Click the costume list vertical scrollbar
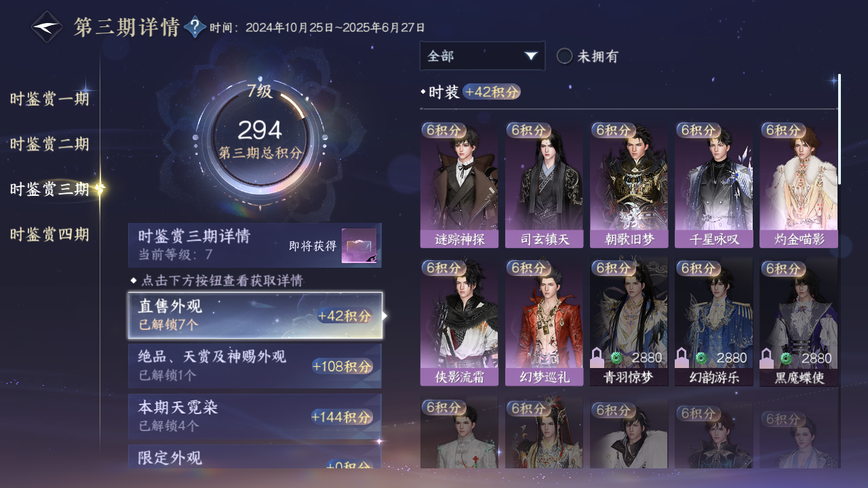The height and width of the screenshot is (488, 868). (840, 129)
